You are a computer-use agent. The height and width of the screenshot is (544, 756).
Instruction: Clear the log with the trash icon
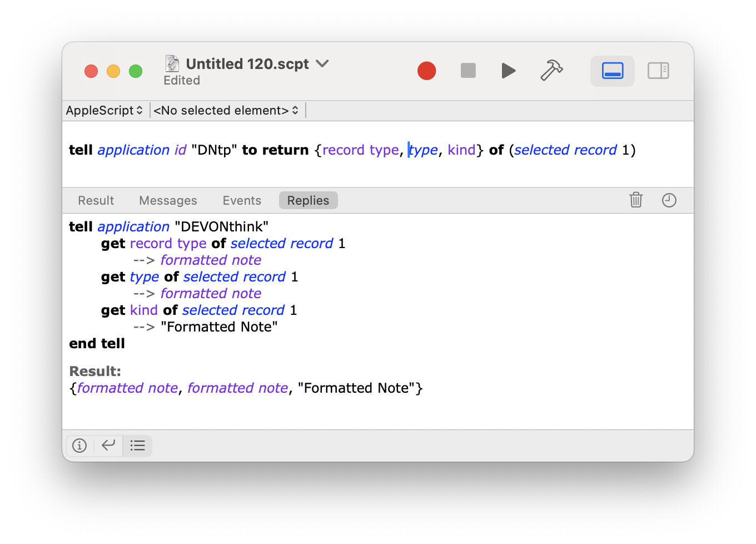click(x=636, y=200)
